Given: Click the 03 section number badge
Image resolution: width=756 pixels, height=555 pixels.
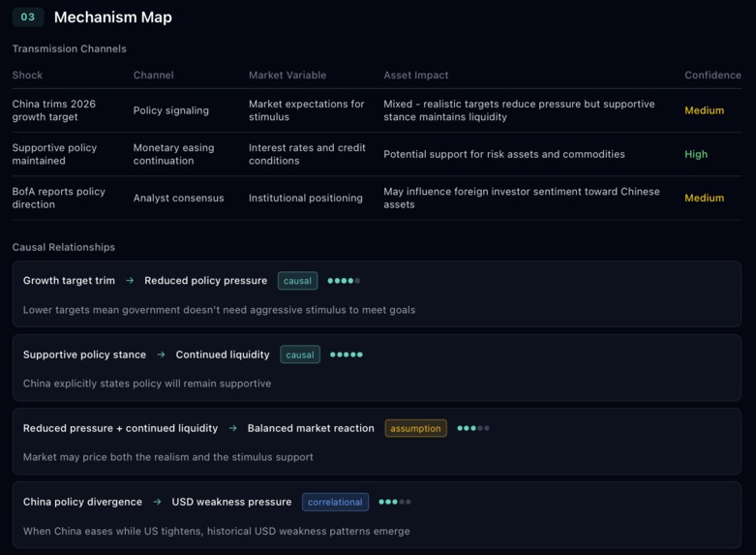Looking at the screenshot, I should pyautogui.click(x=28, y=16).
